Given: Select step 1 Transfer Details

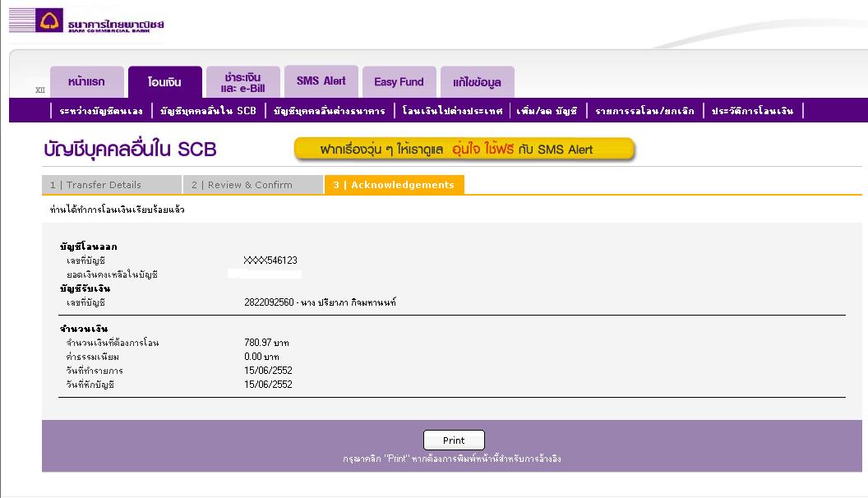Looking at the screenshot, I should click(x=112, y=185).
